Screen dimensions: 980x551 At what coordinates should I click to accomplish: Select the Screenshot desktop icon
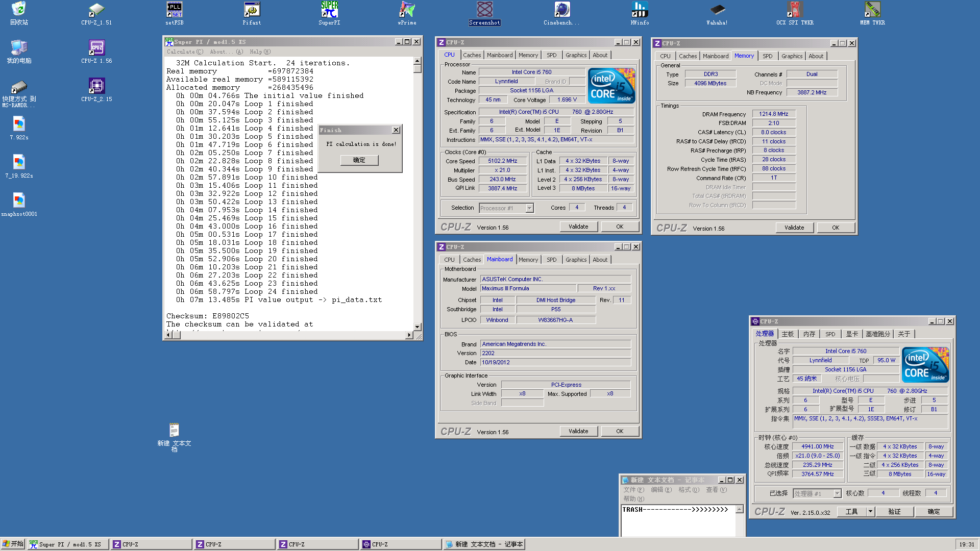tap(484, 13)
